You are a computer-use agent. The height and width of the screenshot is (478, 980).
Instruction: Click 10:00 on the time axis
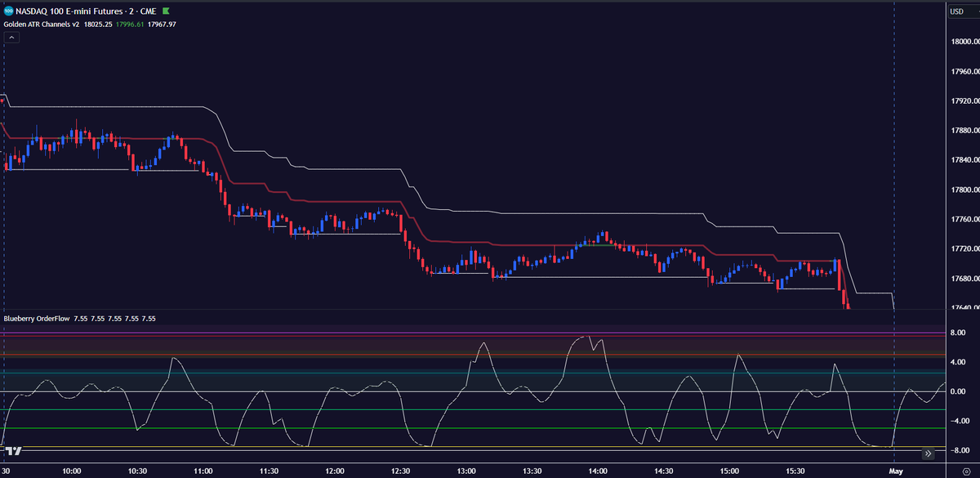click(x=72, y=471)
